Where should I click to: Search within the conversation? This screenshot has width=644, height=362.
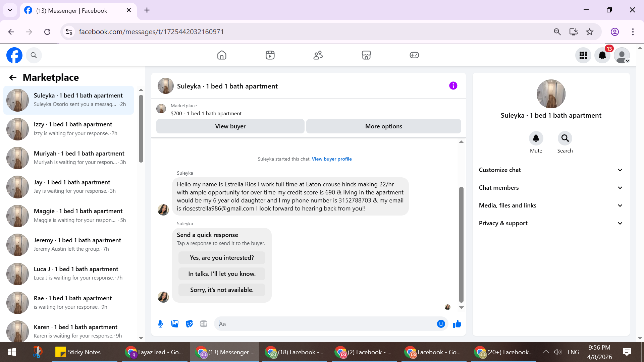565,138
